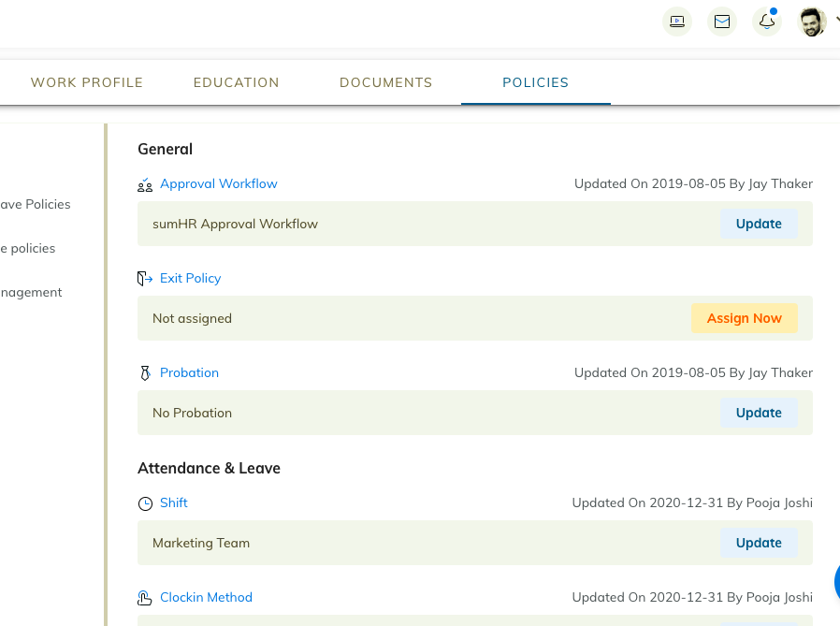Click the Shift clock icon
Image resolution: width=840 pixels, height=626 pixels.
pos(145,503)
